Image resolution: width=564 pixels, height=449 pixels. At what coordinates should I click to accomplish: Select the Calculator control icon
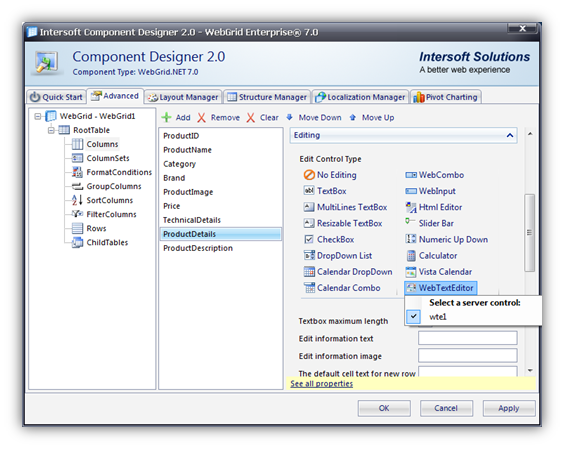[x=411, y=255]
